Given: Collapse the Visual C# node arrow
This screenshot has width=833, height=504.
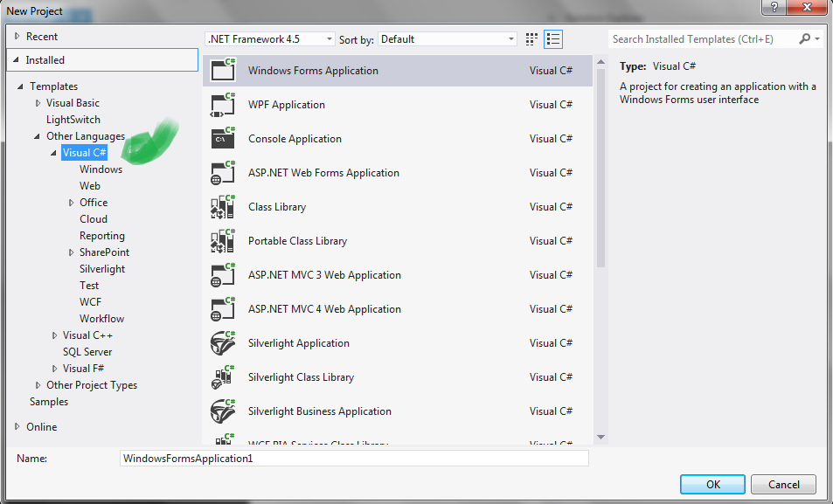Looking at the screenshot, I should tap(53, 153).
